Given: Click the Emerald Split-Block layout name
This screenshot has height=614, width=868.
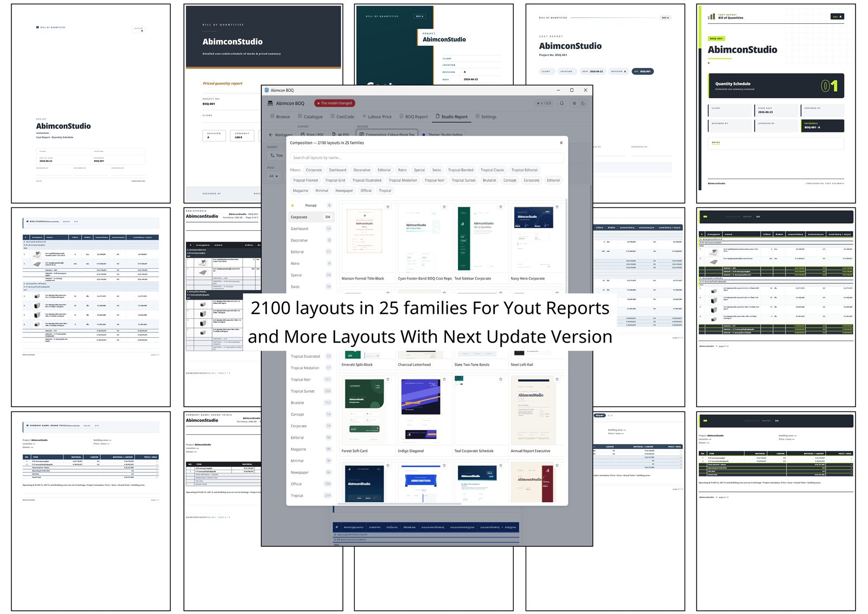Looking at the screenshot, I should pyautogui.click(x=357, y=365).
